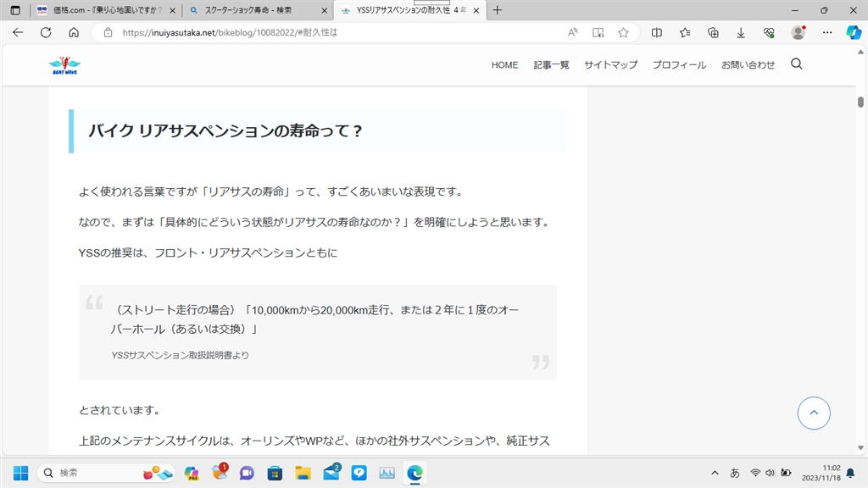Click the scroll-to-top circle button
Screen dimensions: 868x488
click(x=814, y=413)
